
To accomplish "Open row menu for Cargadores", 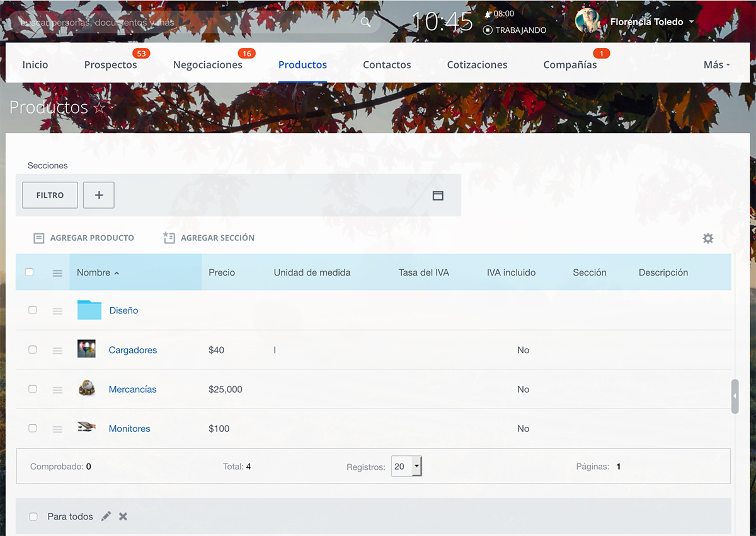I will pyautogui.click(x=57, y=351).
